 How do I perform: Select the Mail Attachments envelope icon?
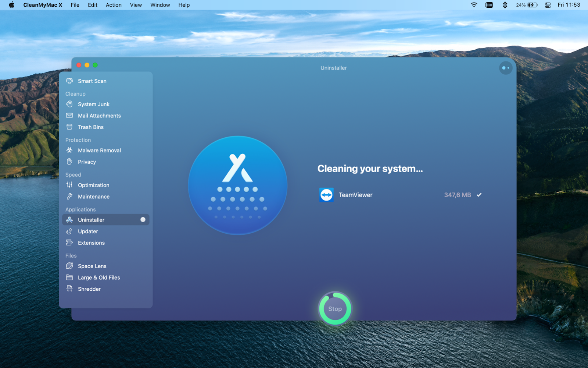pyautogui.click(x=69, y=116)
